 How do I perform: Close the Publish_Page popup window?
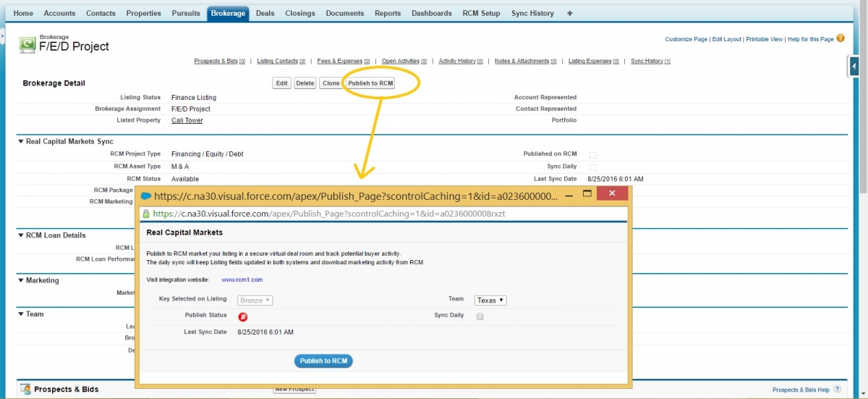[x=613, y=193]
